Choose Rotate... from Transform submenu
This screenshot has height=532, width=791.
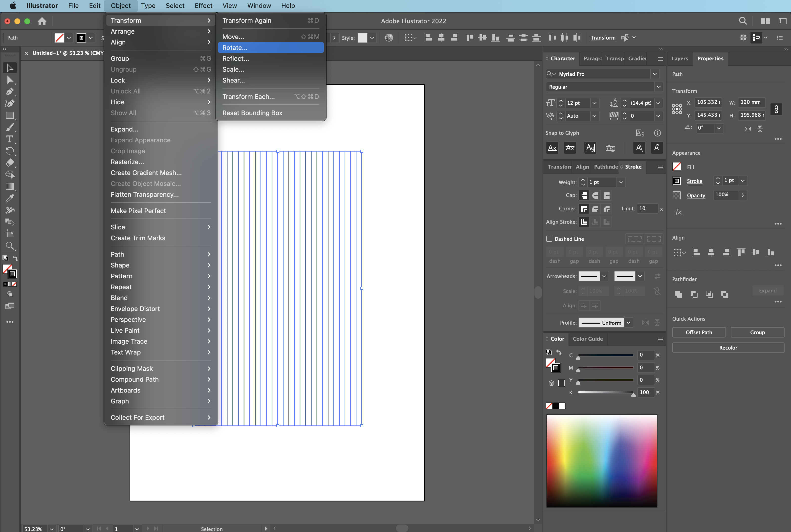point(235,47)
